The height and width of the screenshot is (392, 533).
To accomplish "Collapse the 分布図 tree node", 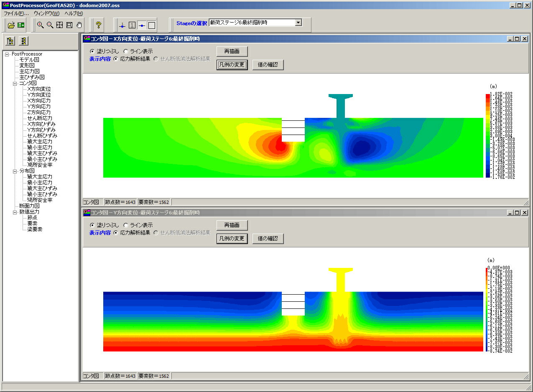I will (x=15, y=171).
